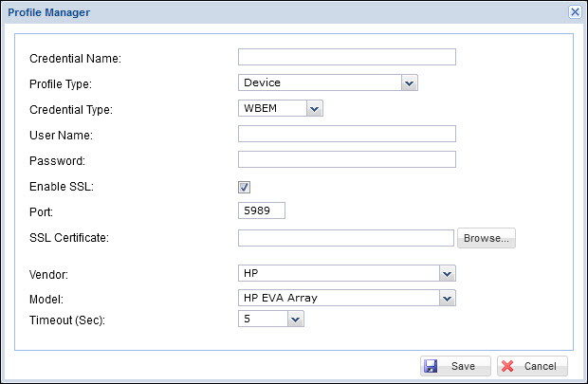Open the Vendor dropdown list
Viewport: 588px width, 384px height.
coord(447,273)
